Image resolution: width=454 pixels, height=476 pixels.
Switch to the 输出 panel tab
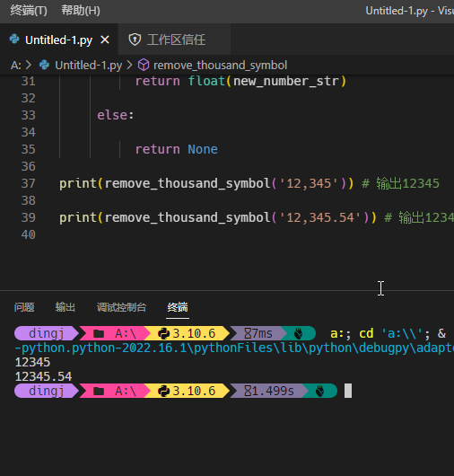65,307
